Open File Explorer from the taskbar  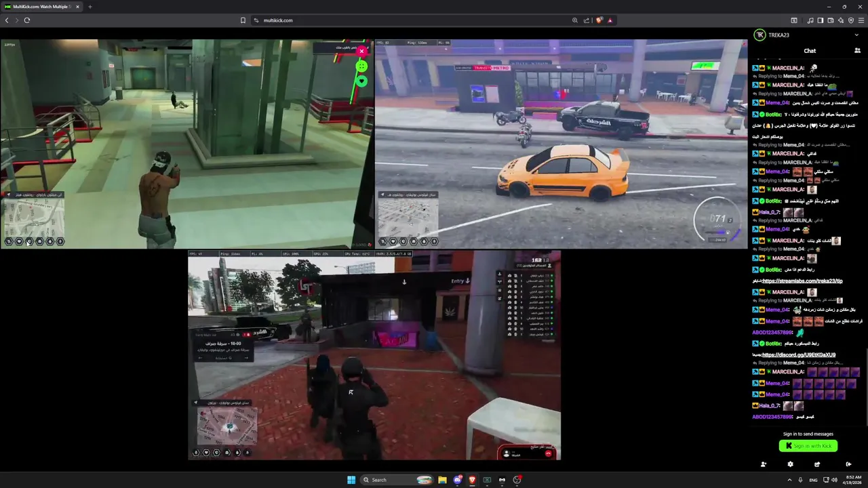(x=442, y=480)
